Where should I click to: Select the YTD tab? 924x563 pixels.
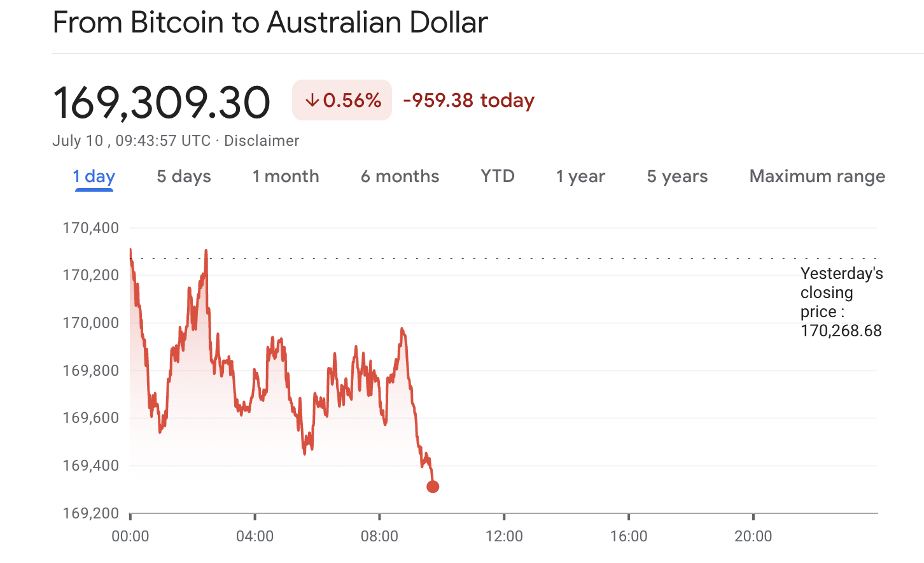tap(498, 176)
